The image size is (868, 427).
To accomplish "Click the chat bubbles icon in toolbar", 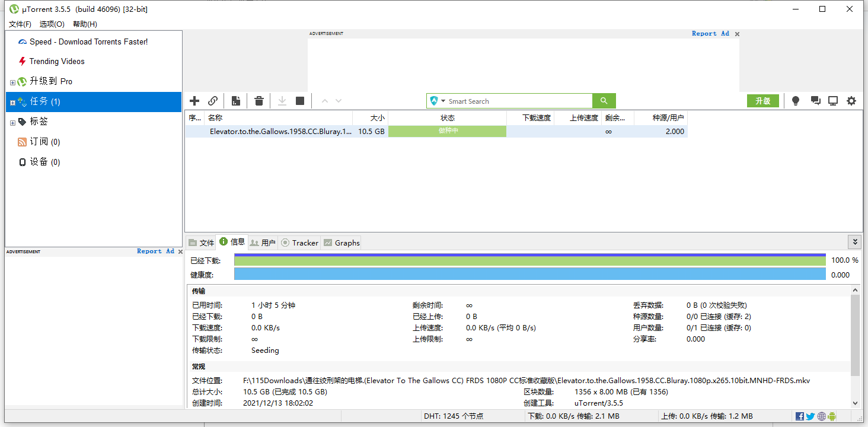I will pos(815,101).
